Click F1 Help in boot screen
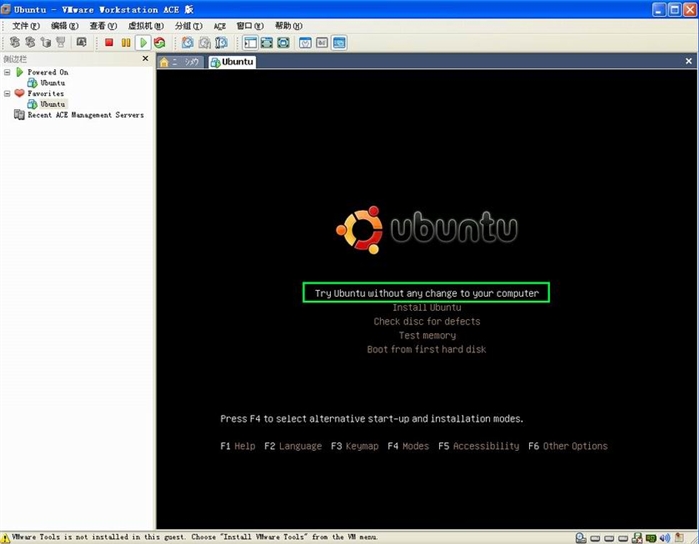699x544 pixels. point(238,446)
